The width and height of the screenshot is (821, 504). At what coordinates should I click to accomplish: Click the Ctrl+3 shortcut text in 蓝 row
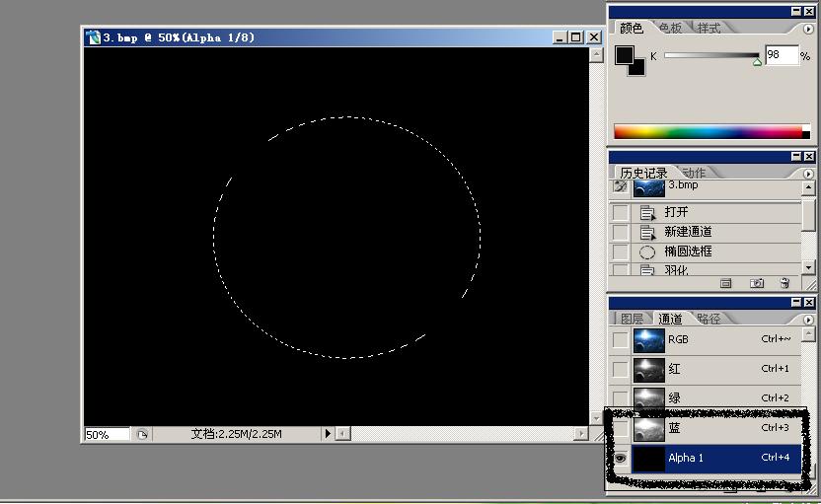click(x=775, y=428)
